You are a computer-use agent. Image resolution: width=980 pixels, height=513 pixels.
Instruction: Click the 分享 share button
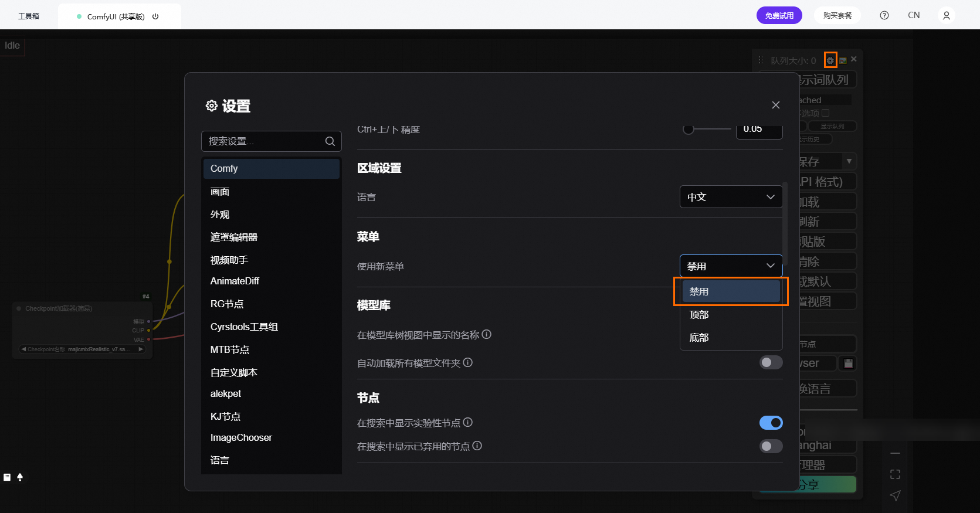tap(828, 484)
